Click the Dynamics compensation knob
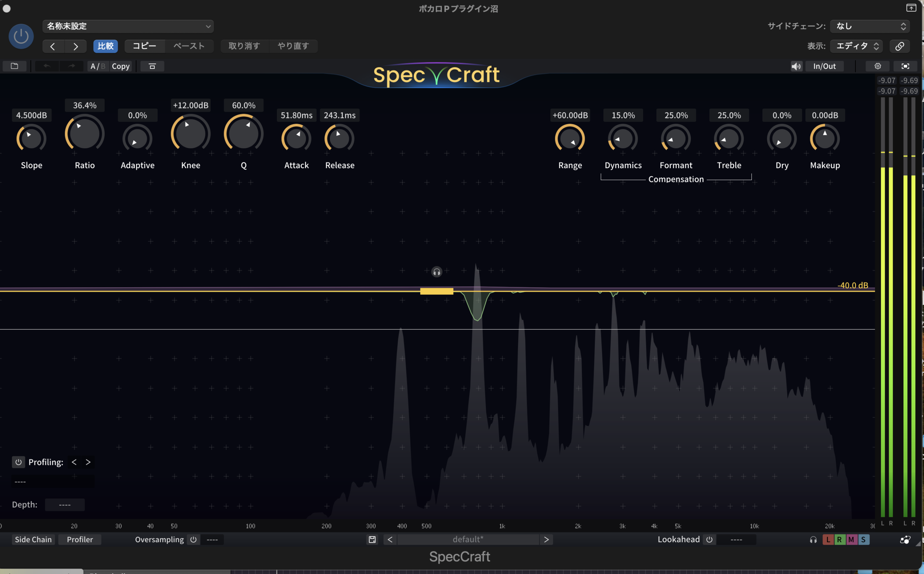Screen dimensions: 924x574 (x=623, y=139)
